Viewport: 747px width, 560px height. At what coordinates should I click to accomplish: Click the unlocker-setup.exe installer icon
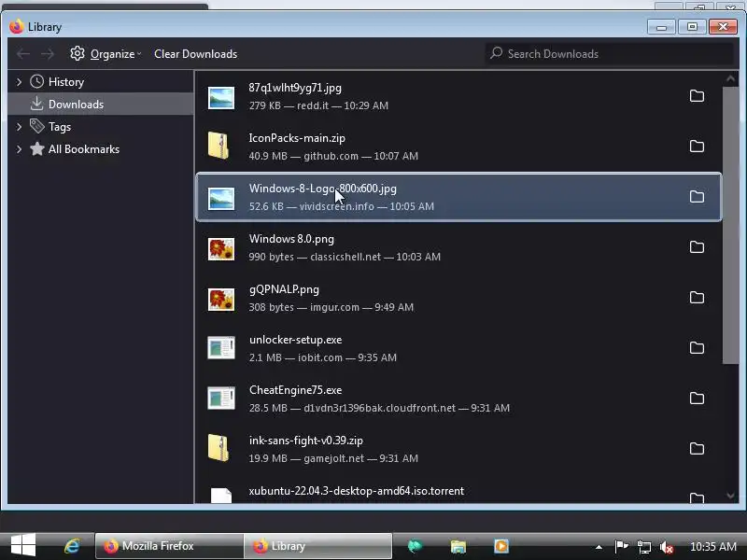[221, 347]
